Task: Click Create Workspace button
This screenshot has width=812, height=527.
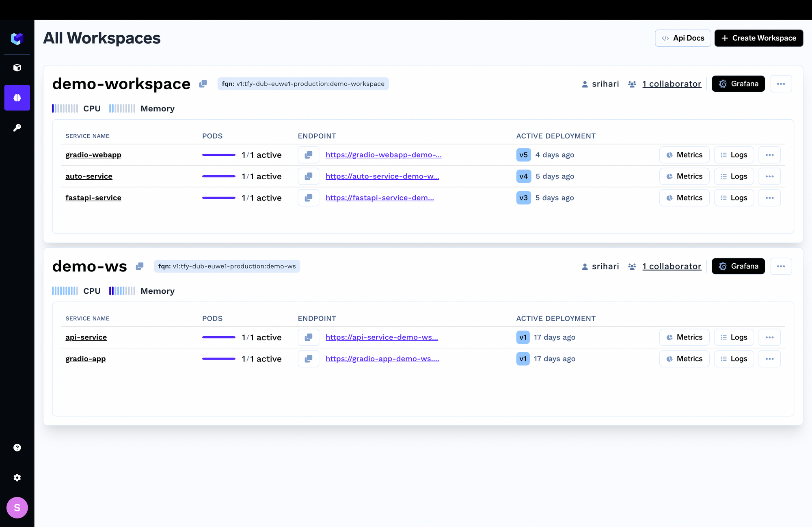Action: click(758, 38)
